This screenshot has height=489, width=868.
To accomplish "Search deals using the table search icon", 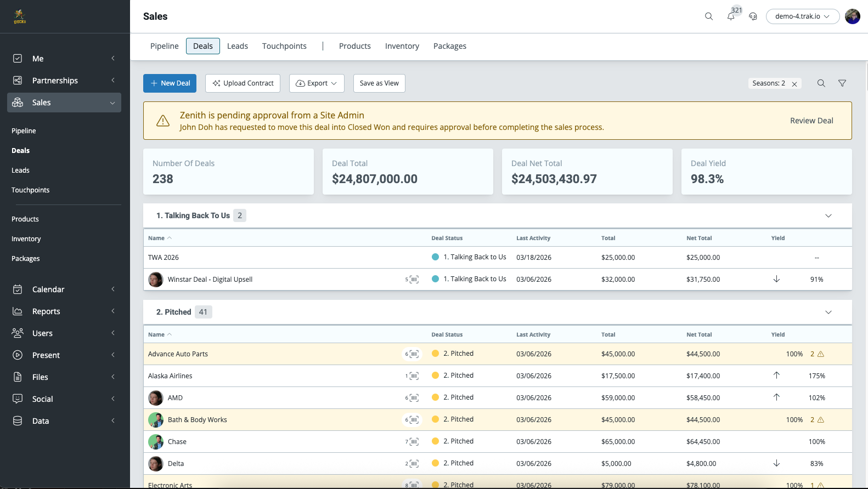I will pos(821,83).
